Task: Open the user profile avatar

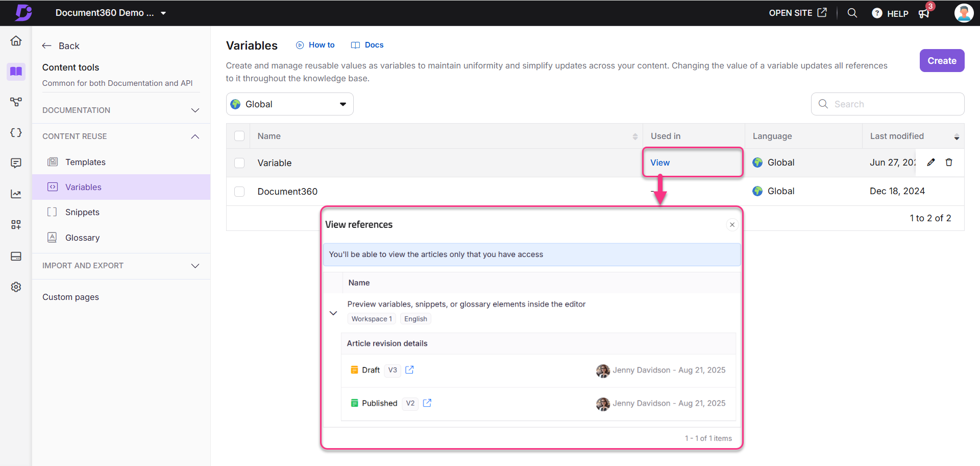Action: 964,13
